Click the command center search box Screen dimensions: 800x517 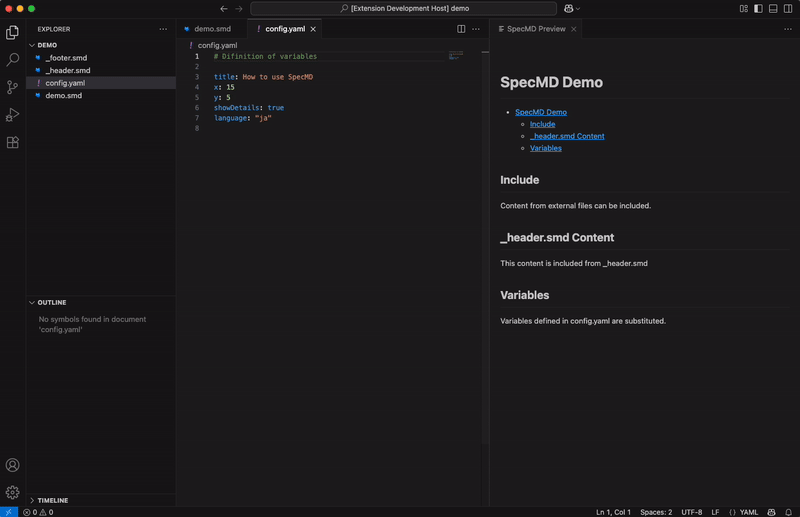coord(403,8)
